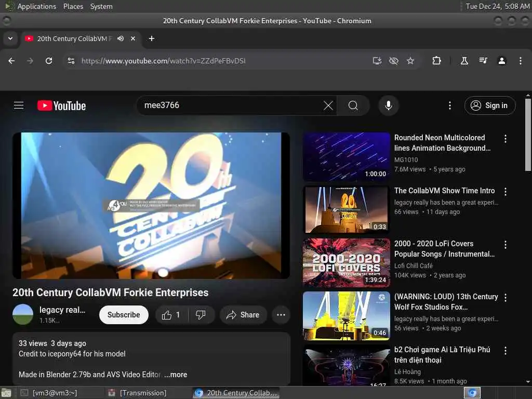Select the 20th Century CollabVM browser tab
Image resolution: width=532 pixels, height=399 pixels.
[x=75, y=38]
